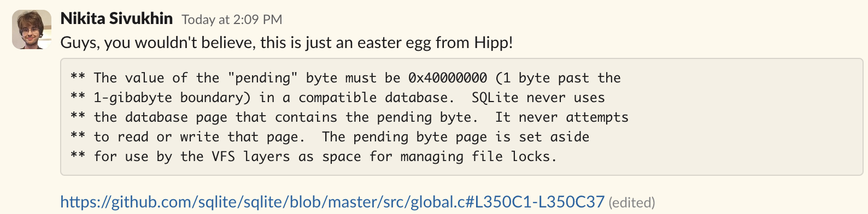868x214 pixels.
Task: Click the 0x40000000 value in the code block
Action: (448, 78)
